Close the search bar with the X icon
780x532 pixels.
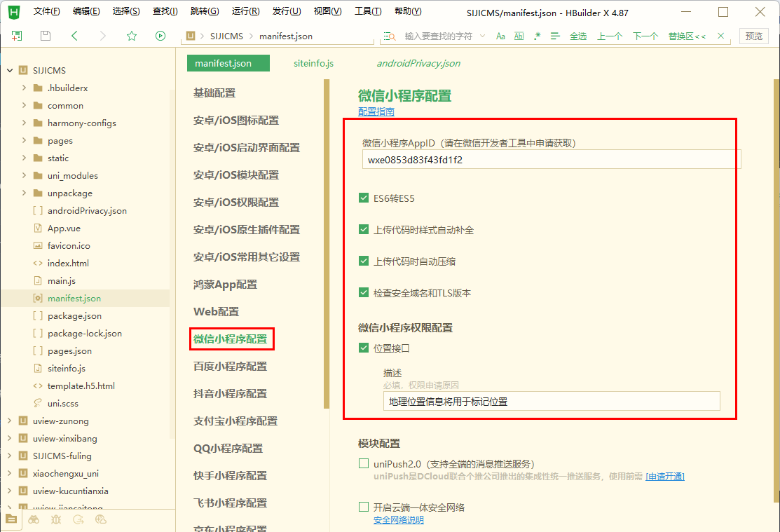pyautogui.click(x=721, y=36)
